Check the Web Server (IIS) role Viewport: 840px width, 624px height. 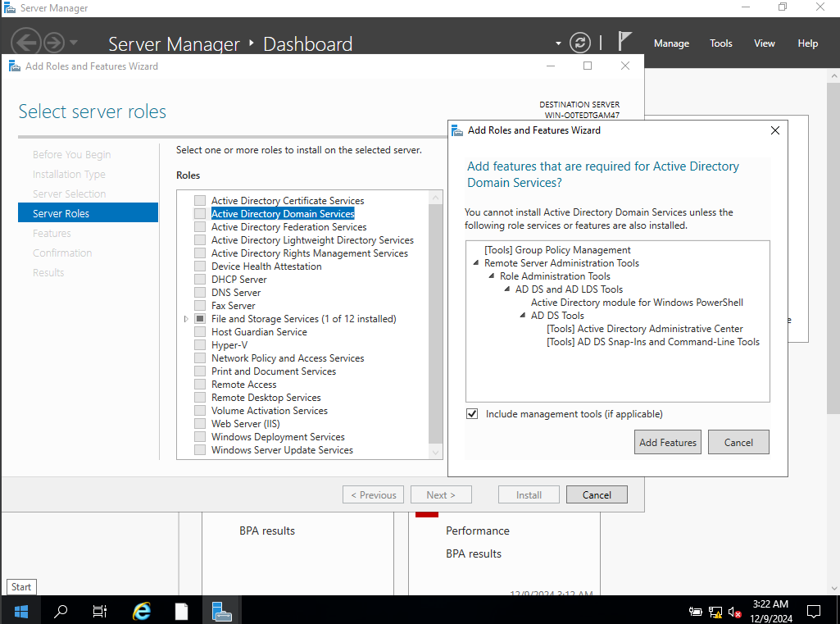click(x=200, y=423)
